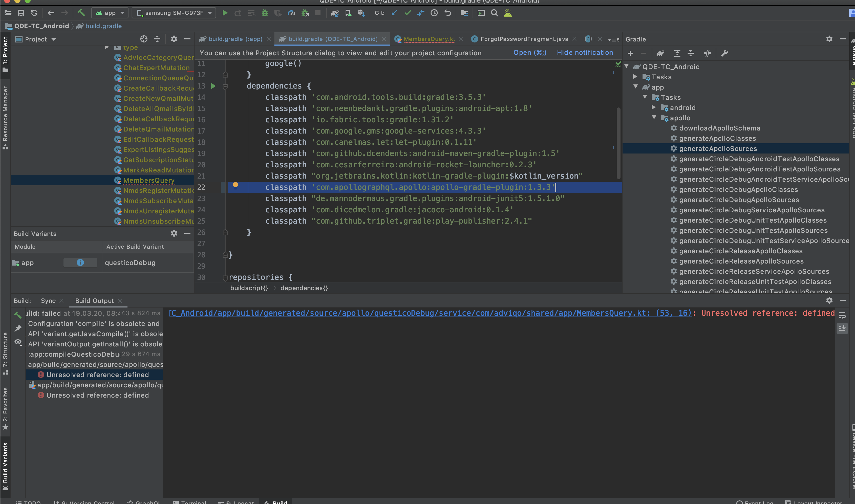
Task: Sync project with Gradle files elephant icon
Action: [335, 13]
